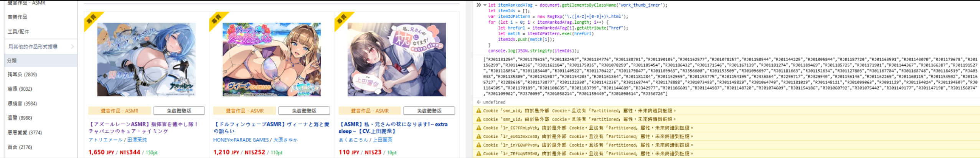The image size is (980, 158).
Task: Click the console prompt double-chevron icon
Action: tap(478, 5)
